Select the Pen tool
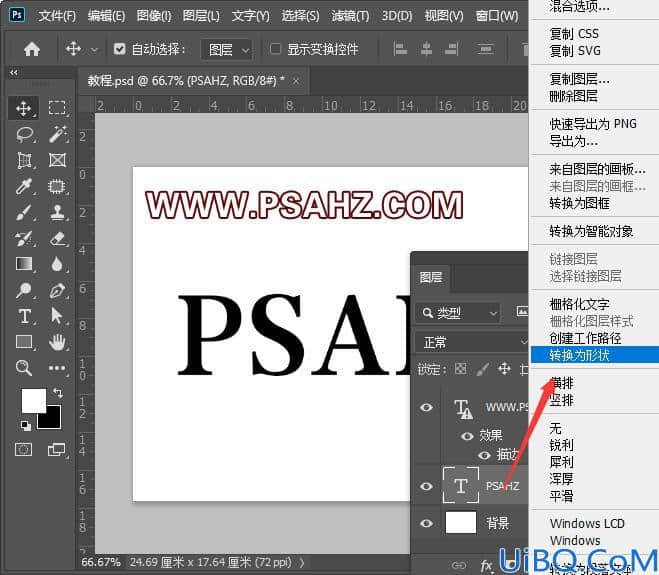The height and width of the screenshot is (575, 659). click(x=58, y=290)
